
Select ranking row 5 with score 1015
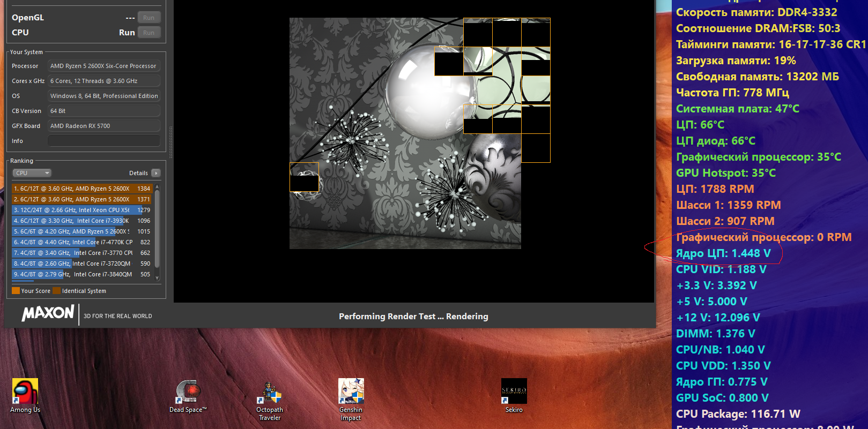coord(82,231)
